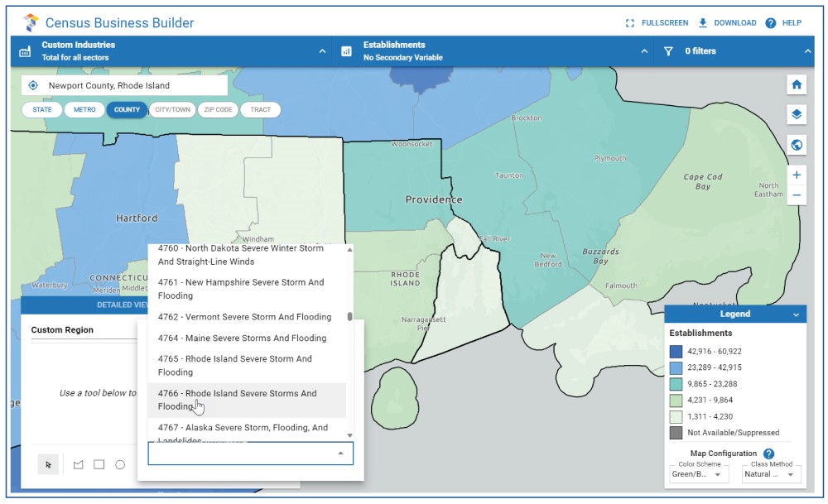Collapse the Establishments variable panel chevron

(644, 51)
